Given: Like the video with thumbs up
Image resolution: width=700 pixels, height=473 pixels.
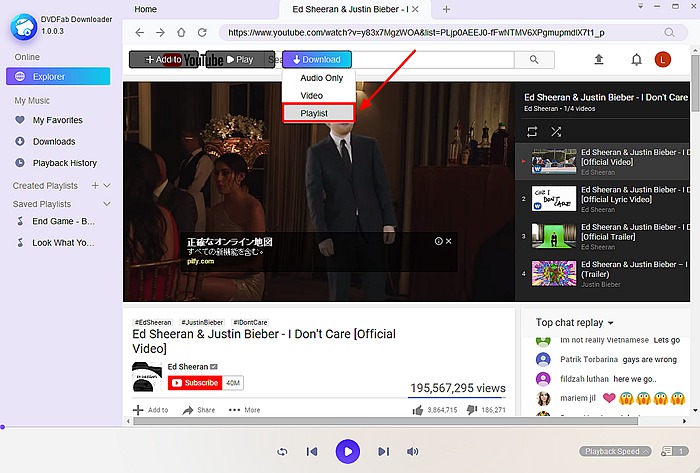Looking at the screenshot, I should pos(418,410).
